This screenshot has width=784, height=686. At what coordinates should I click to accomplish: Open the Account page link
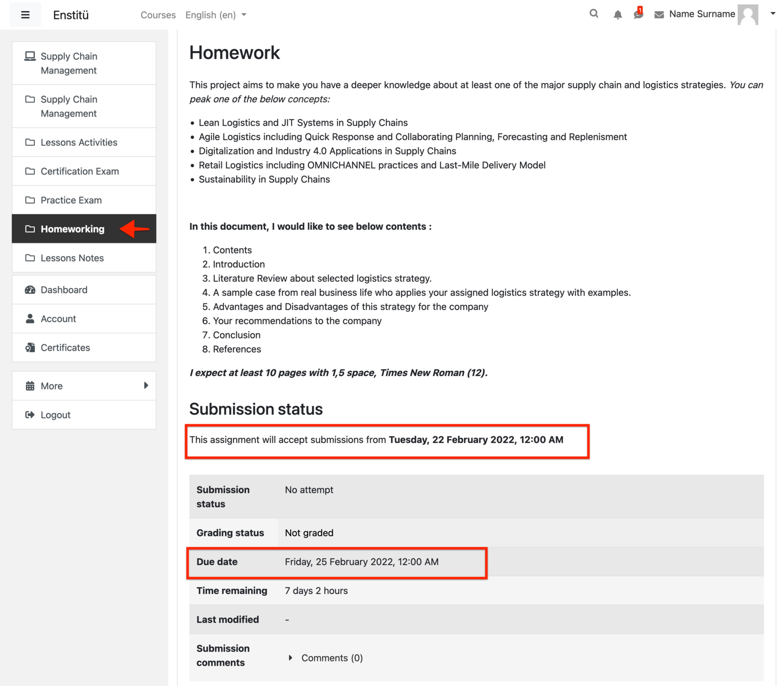coord(58,318)
